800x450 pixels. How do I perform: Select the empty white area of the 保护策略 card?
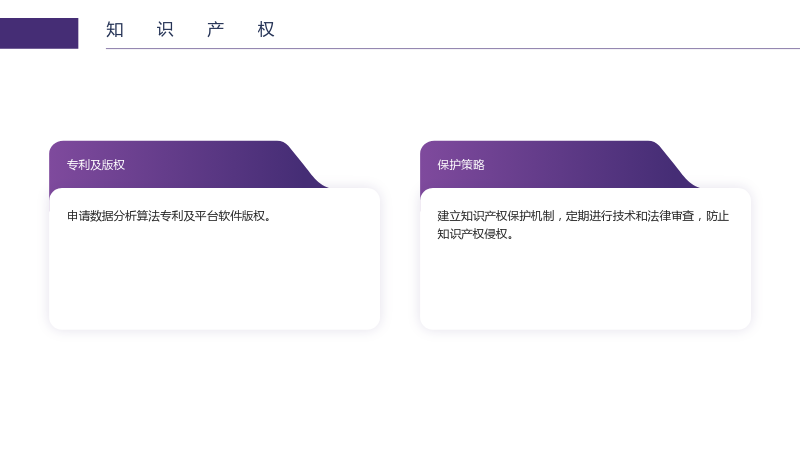(585, 286)
